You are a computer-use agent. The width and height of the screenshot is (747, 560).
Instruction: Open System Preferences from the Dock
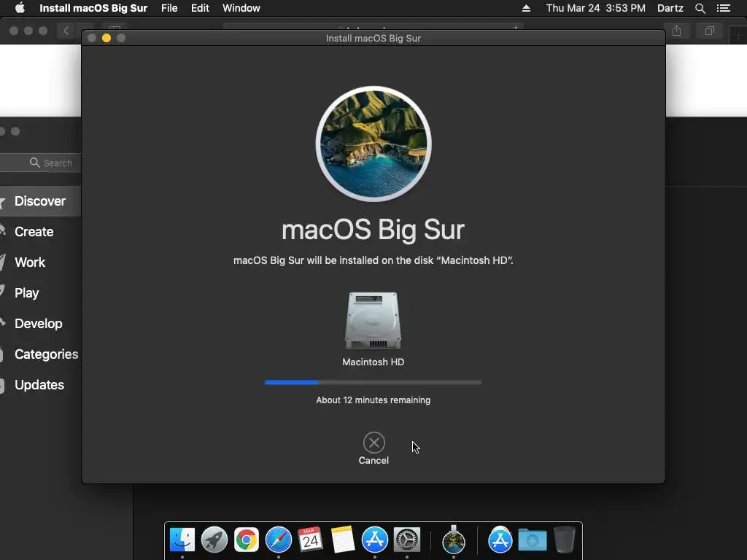(x=406, y=540)
